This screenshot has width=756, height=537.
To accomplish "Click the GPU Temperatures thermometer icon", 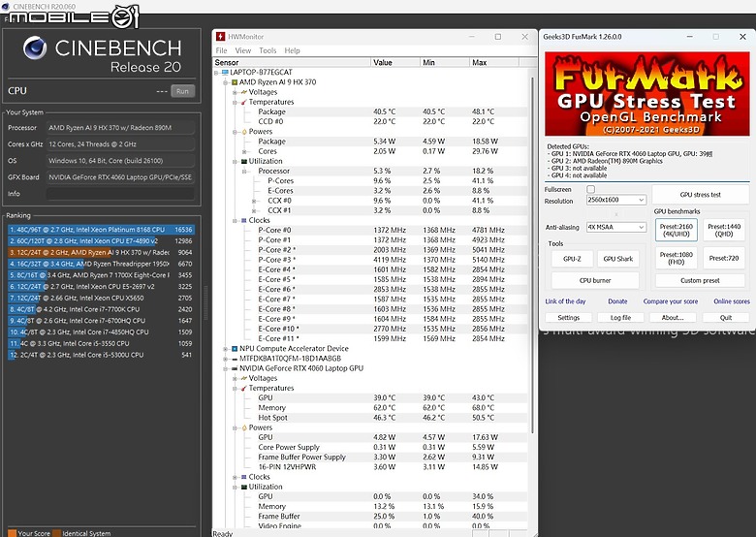I will pyautogui.click(x=244, y=388).
